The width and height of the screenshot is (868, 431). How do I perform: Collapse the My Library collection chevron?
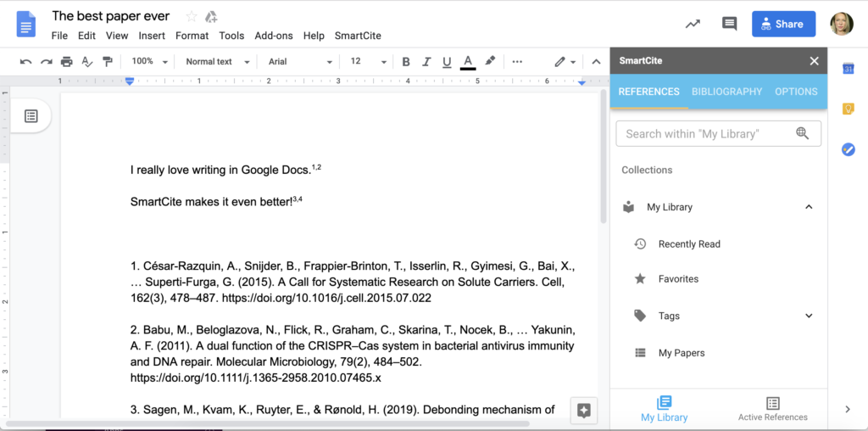coord(809,207)
